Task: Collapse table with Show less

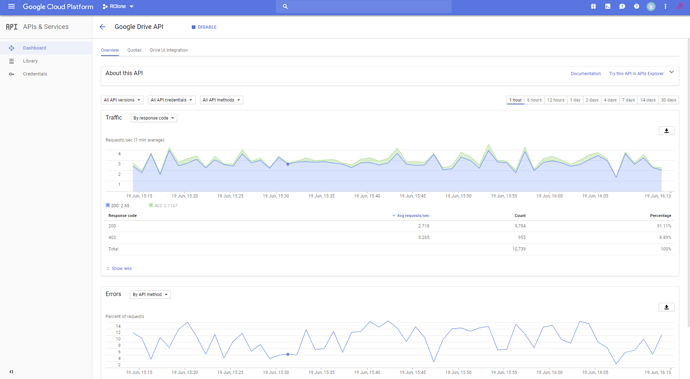Action: [x=119, y=269]
